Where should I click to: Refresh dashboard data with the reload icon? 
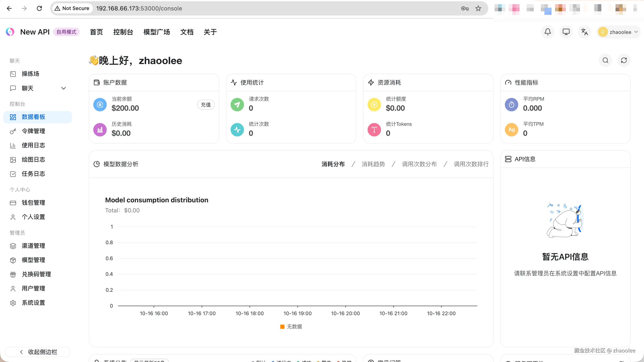624,60
